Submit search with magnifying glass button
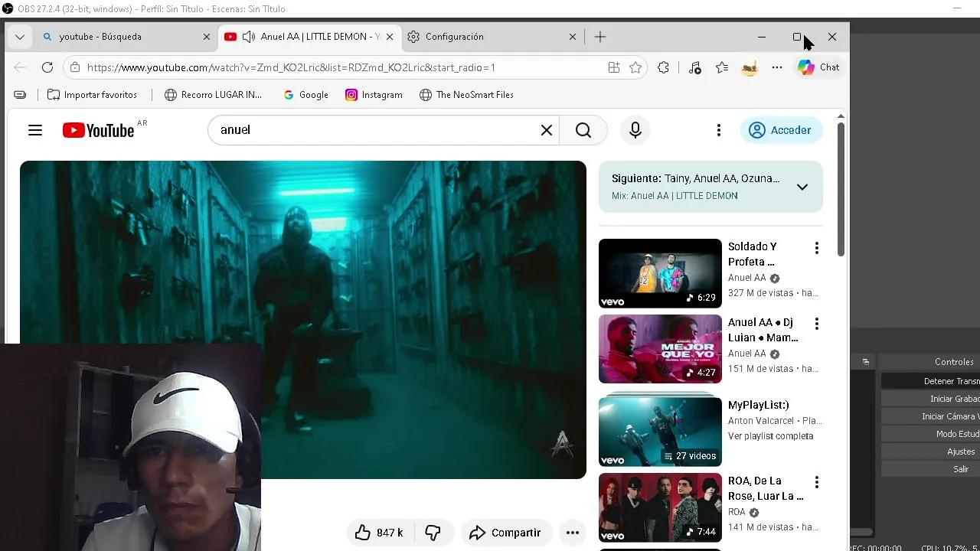Screen dimensions: 980x551 tap(583, 130)
